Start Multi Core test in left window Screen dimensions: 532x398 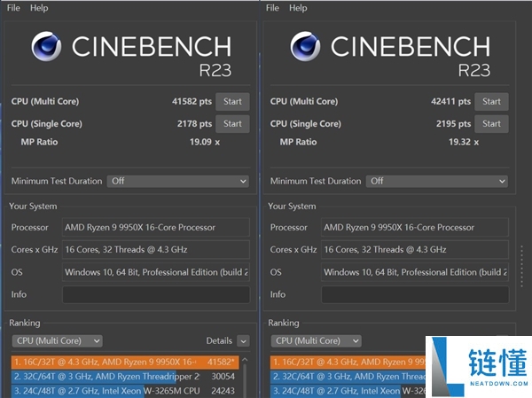pyautogui.click(x=232, y=101)
